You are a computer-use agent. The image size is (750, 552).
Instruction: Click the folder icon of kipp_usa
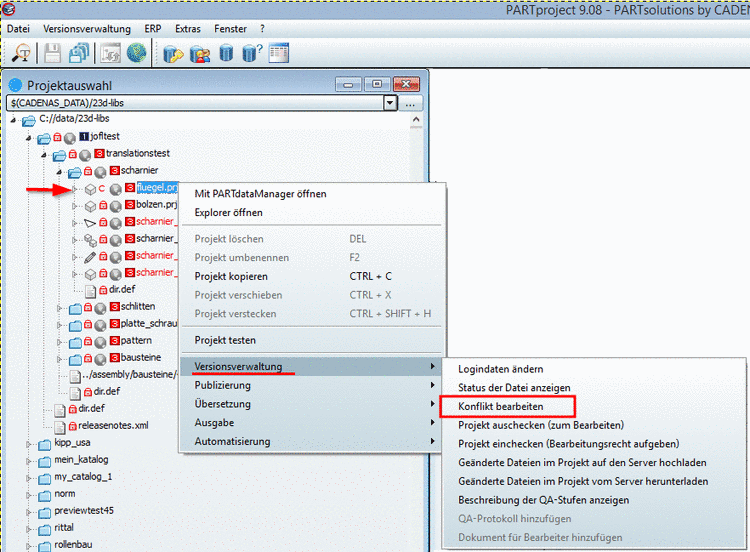[x=44, y=445]
